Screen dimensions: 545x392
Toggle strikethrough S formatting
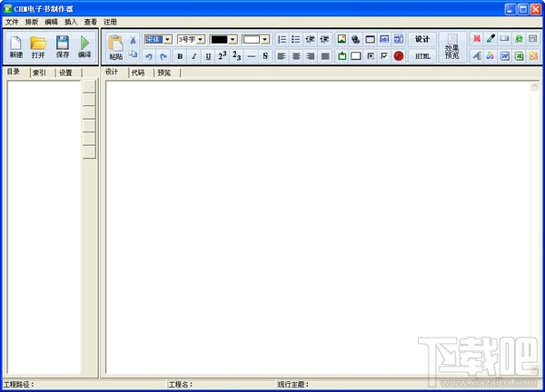tap(265, 56)
